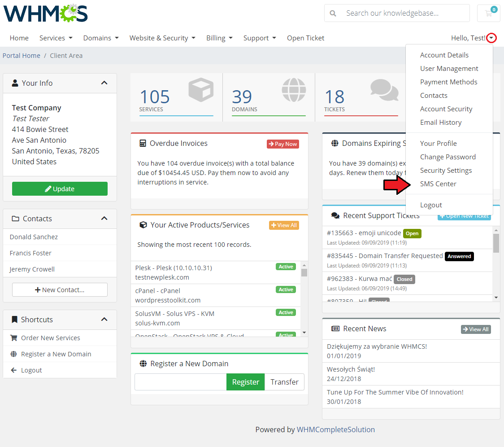The height and width of the screenshot is (447, 504).
Task: Open the Plesk testnewplesk.com service row
Action: (216, 272)
